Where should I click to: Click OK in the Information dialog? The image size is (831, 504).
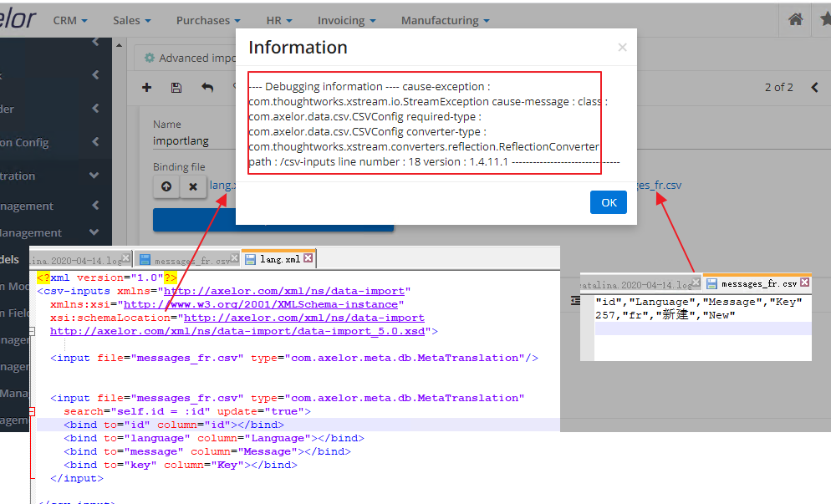(x=609, y=202)
